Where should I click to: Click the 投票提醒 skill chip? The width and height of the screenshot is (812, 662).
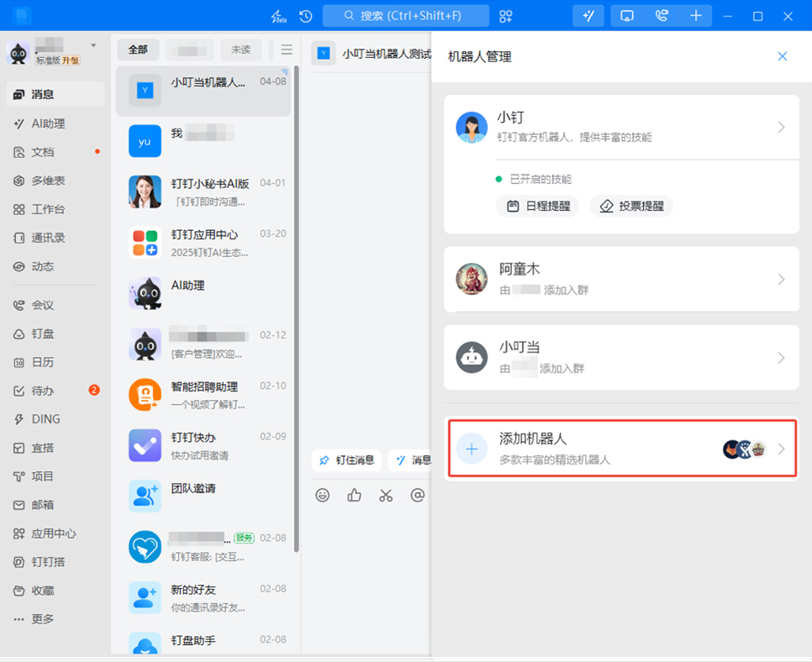coord(631,206)
